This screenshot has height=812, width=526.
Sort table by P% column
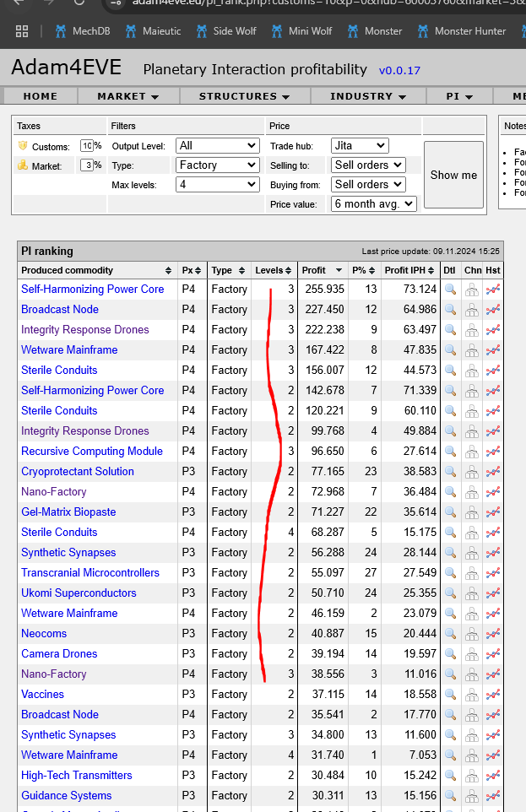[x=364, y=270]
